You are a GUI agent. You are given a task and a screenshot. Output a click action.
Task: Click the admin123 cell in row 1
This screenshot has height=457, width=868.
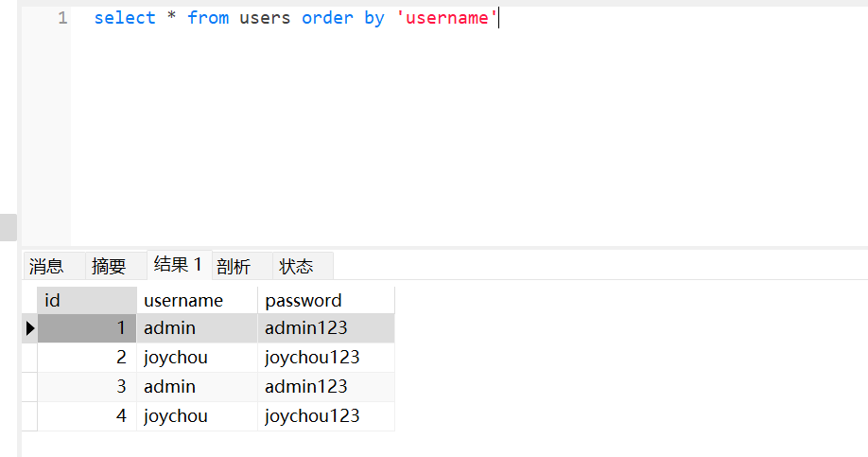click(x=325, y=328)
